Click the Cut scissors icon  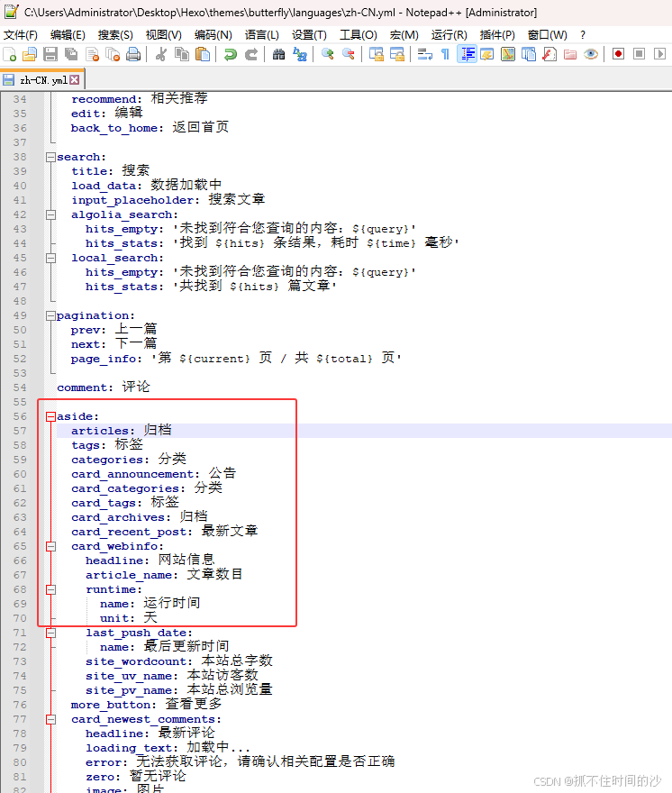coord(161,54)
